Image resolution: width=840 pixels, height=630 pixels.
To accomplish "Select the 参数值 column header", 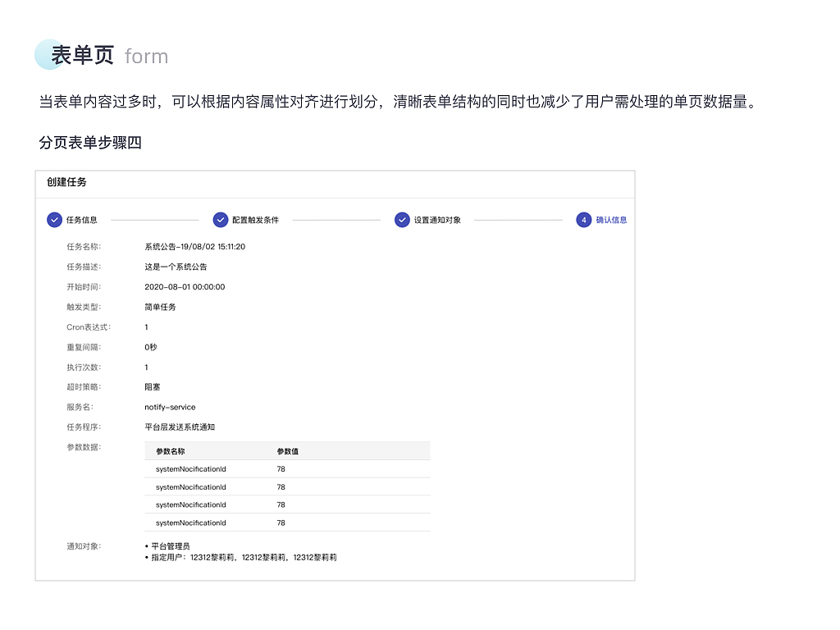I will click(x=287, y=450).
